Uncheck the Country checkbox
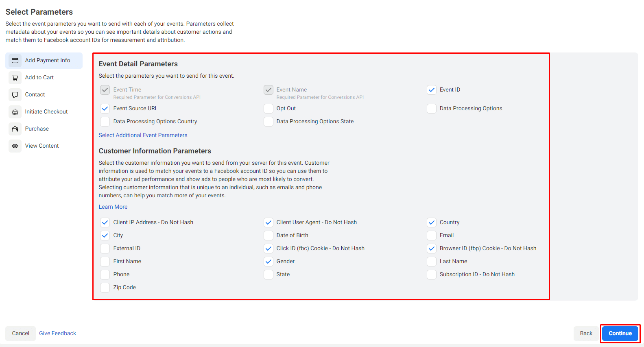 click(432, 223)
